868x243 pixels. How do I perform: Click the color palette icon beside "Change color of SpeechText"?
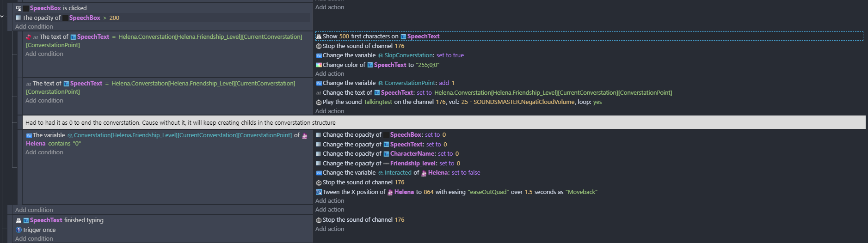319,65
